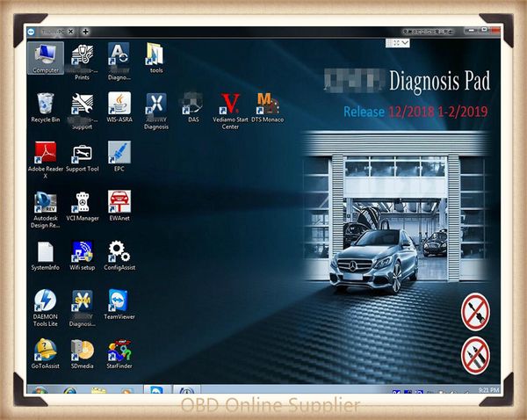Open Autodesk Design Review shortcut
Image resolution: width=527 pixels, height=420 pixels.
pos(46,209)
